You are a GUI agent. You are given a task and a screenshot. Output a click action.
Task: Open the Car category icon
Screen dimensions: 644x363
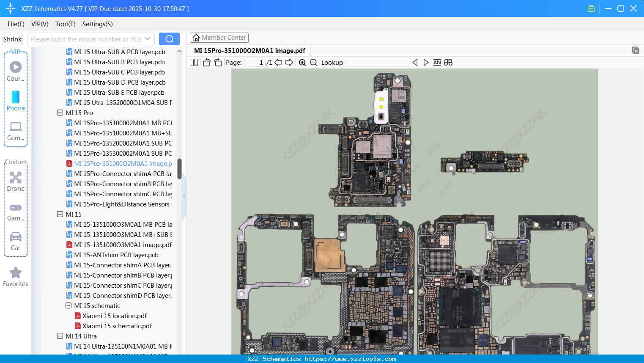pyautogui.click(x=16, y=237)
